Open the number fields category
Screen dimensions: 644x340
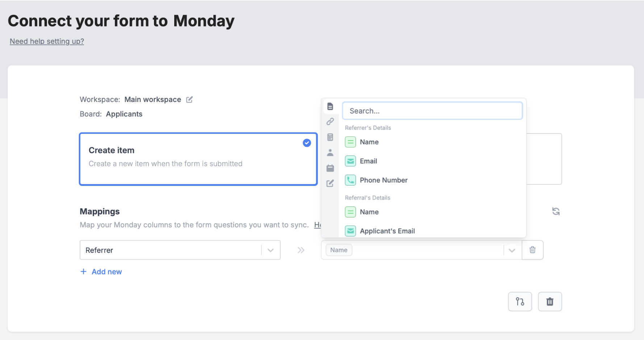coord(330,137)
